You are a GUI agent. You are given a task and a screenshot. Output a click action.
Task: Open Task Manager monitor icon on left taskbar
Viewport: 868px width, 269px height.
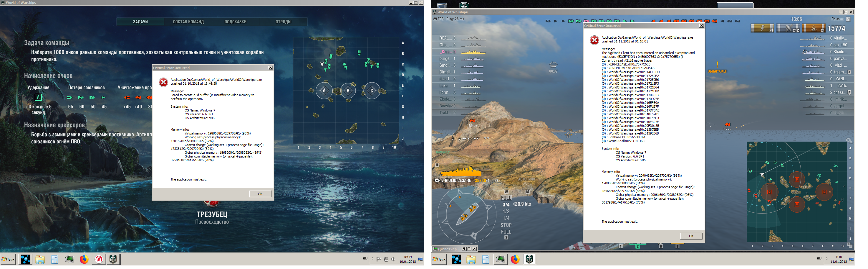point(69,259)
